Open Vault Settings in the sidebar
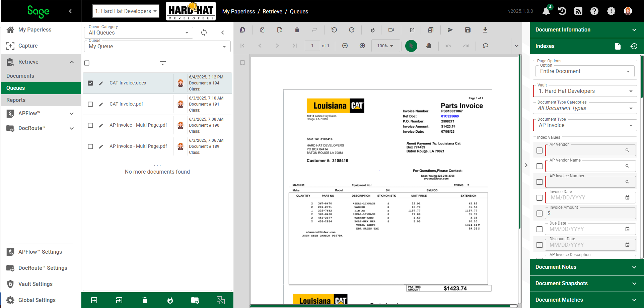The image size is (644, 308). tap(35, 284)
